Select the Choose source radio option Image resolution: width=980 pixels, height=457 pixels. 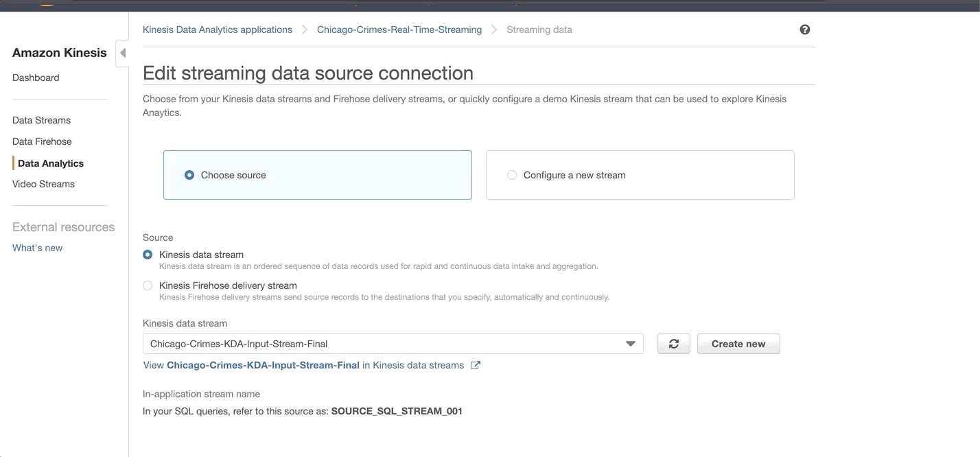(189, 175)
